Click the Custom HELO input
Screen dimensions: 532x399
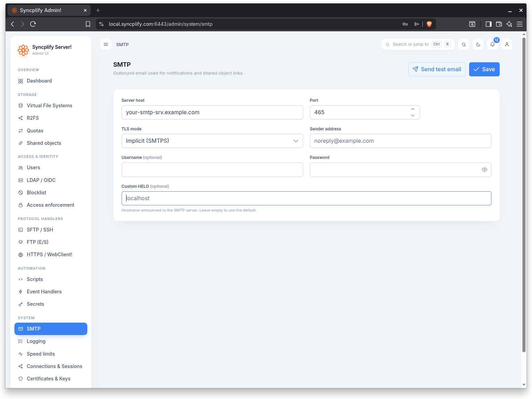[x=306, y=198]
